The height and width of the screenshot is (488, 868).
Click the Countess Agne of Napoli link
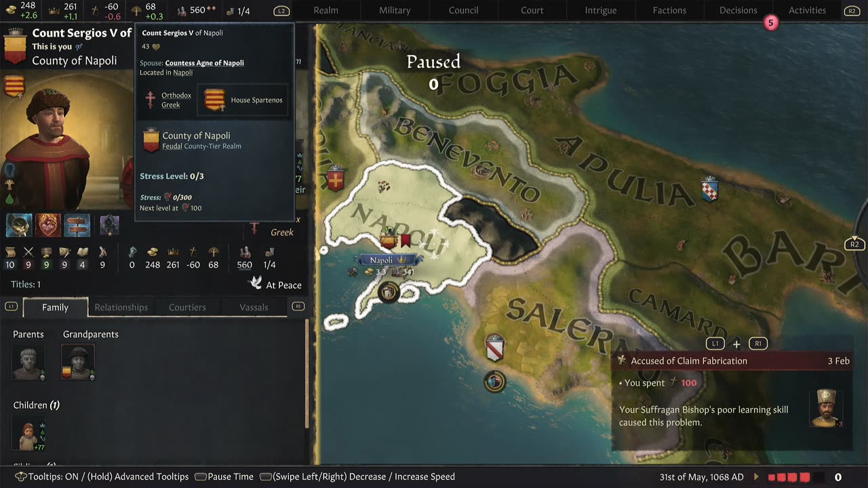pos(204,62)
